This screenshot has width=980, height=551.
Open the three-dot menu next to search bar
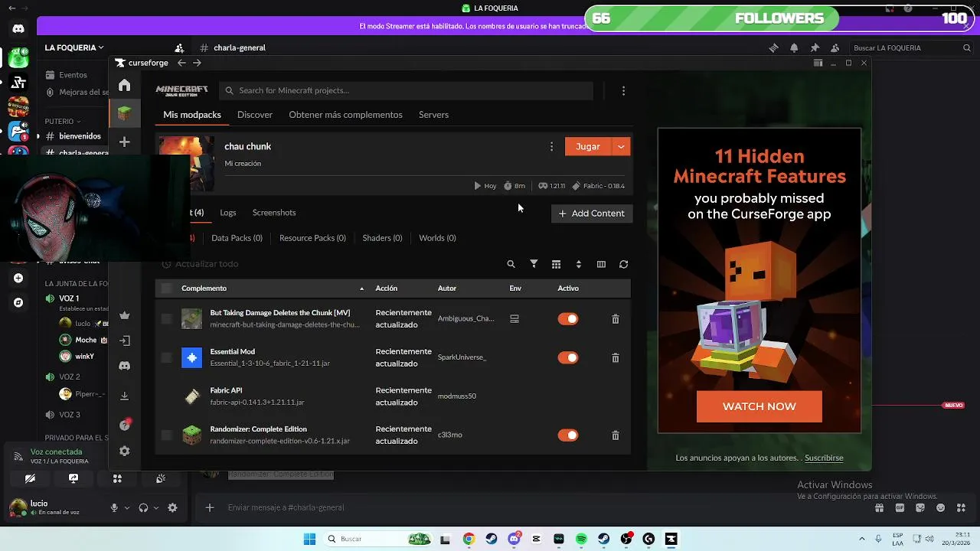623,90
